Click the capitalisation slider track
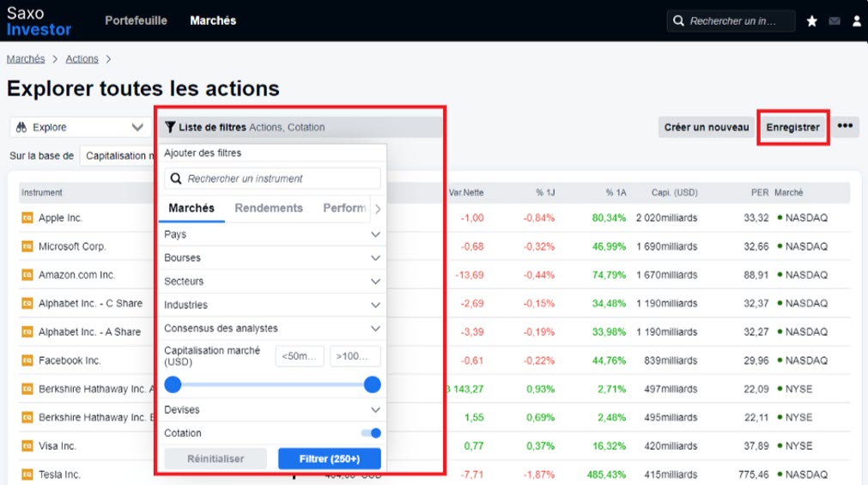 tap(273, 385)
